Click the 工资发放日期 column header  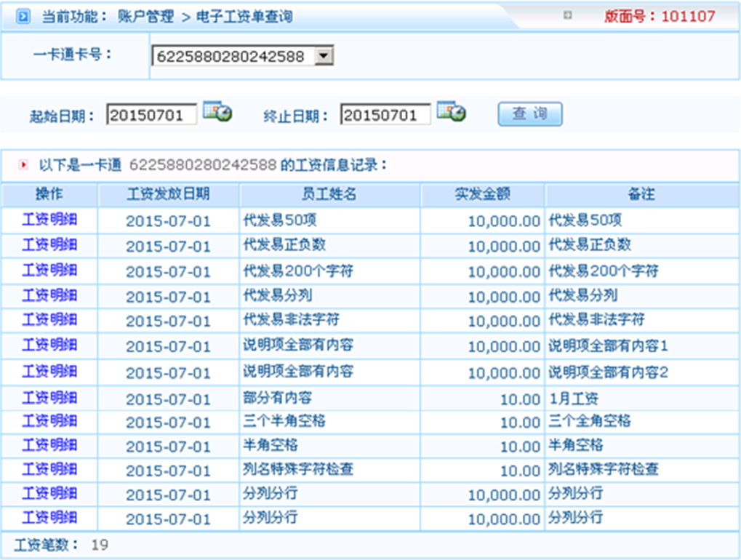point(168,194)
